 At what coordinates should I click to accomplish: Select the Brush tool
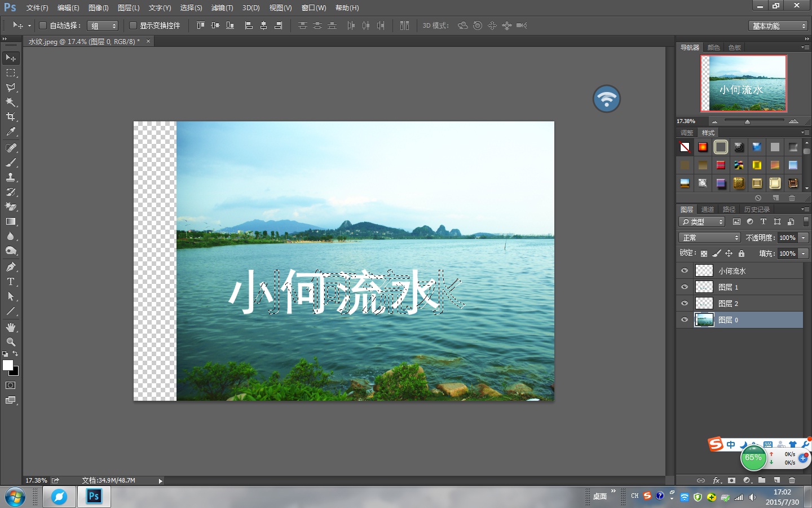point(11,163)
